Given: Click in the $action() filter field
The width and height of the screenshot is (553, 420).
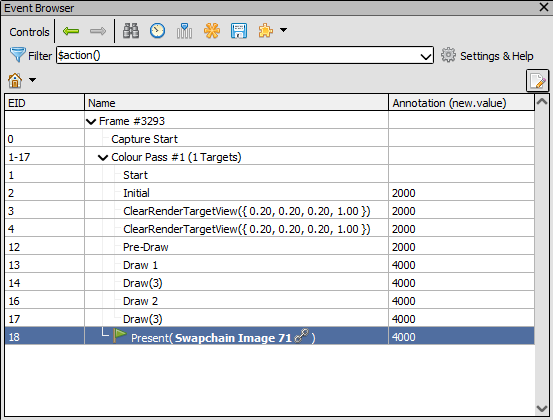Looking at the screenshot, I should tap(244, 55).
